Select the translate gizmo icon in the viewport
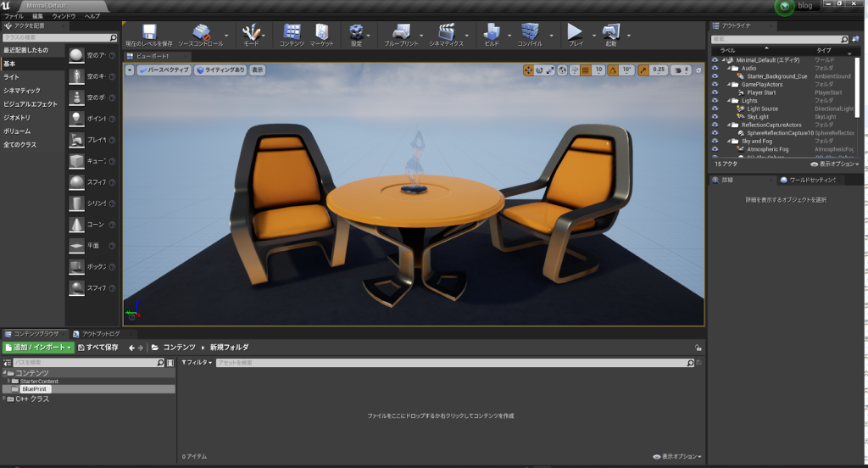 click(528, 70)
